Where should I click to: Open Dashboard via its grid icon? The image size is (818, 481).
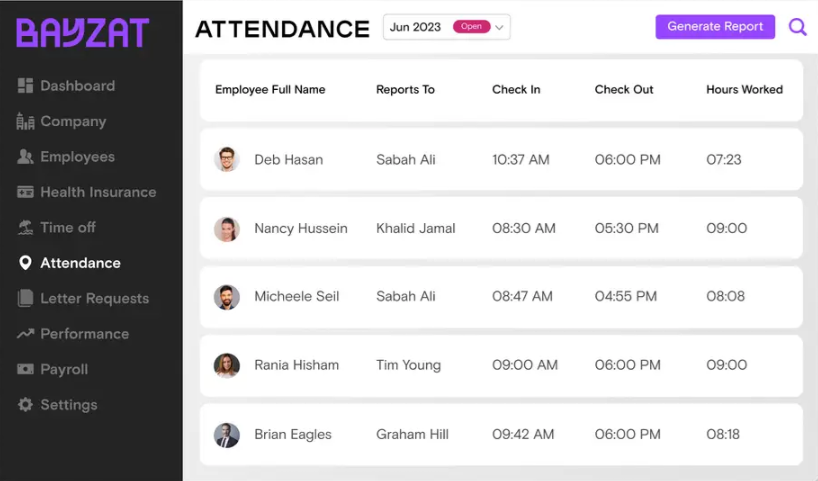pyautogui.click(x=25, y=86)
